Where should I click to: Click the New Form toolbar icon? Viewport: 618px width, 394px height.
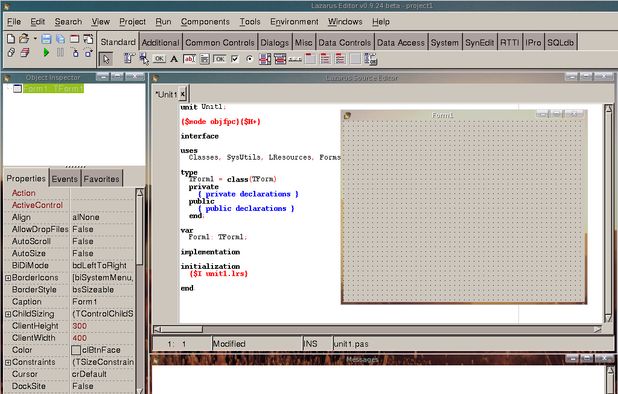(74, 39)
